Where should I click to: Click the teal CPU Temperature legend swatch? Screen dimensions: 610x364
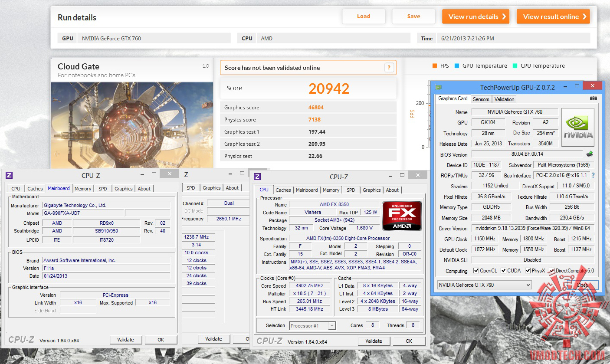(x=515, y=66)
